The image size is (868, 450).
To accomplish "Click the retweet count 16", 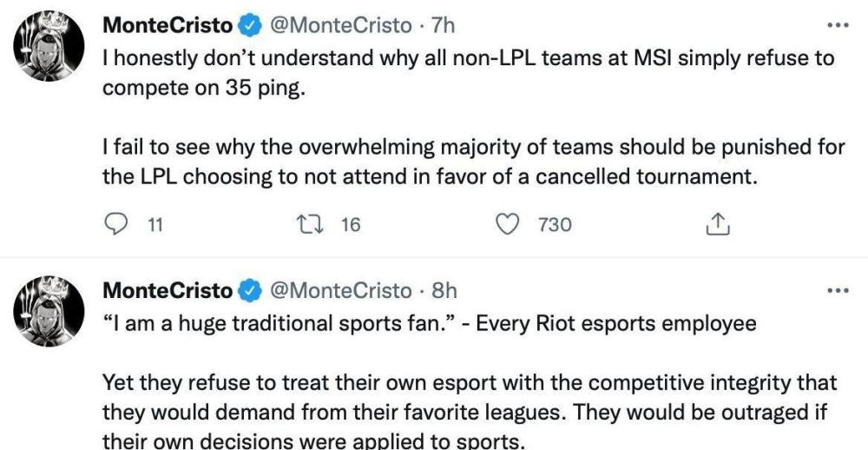I will point(350,225).
